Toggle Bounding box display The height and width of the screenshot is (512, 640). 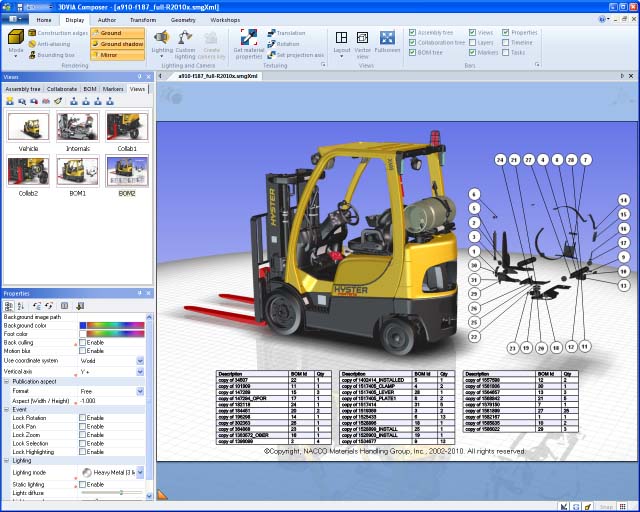[x=52, y=55]
